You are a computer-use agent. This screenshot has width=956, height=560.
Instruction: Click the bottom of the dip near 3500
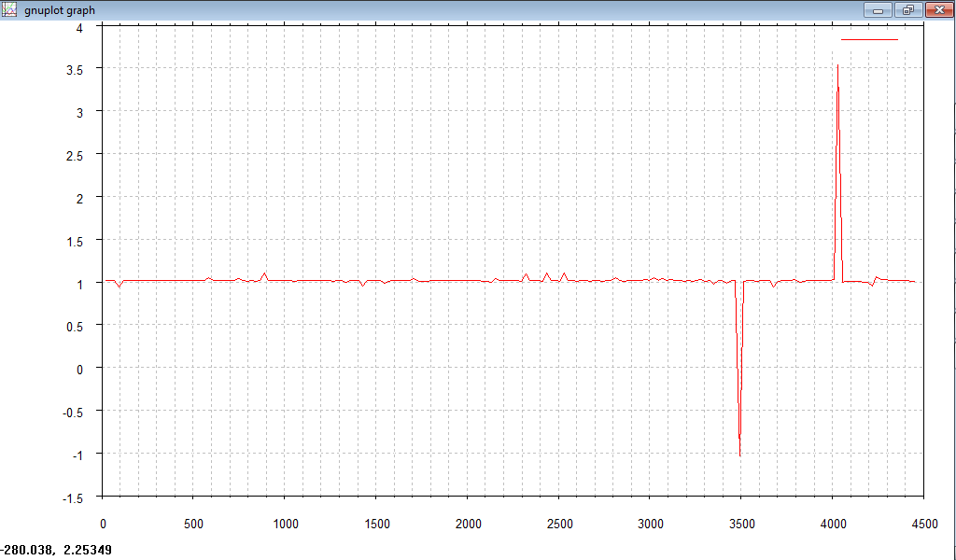(x=739, y=455)
